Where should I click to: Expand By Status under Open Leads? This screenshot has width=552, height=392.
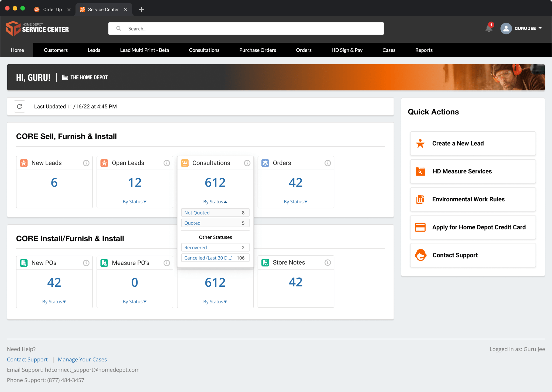[x=134, y=202]
